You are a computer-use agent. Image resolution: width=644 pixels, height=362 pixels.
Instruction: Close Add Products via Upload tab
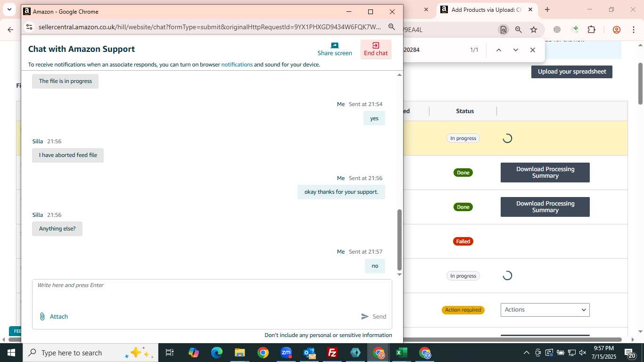tap(530, 9)
